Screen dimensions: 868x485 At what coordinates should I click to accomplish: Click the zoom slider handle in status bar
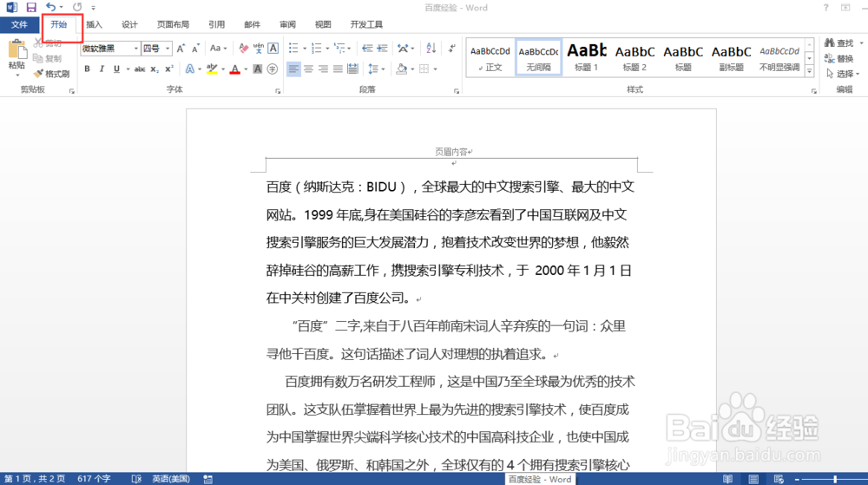835,479
